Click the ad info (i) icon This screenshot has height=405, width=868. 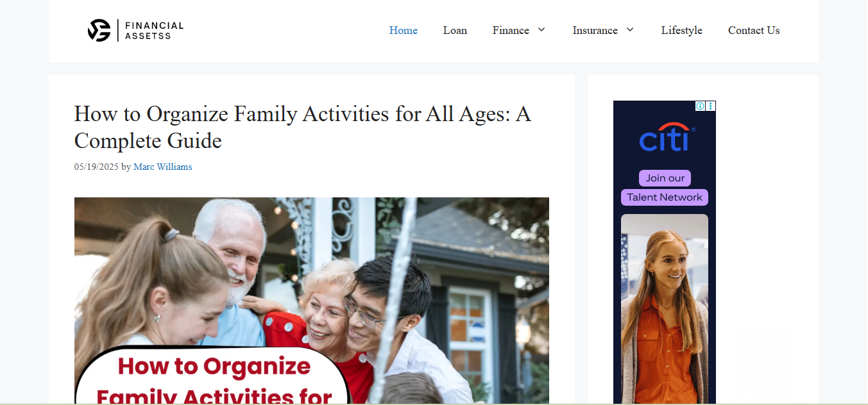701,106
